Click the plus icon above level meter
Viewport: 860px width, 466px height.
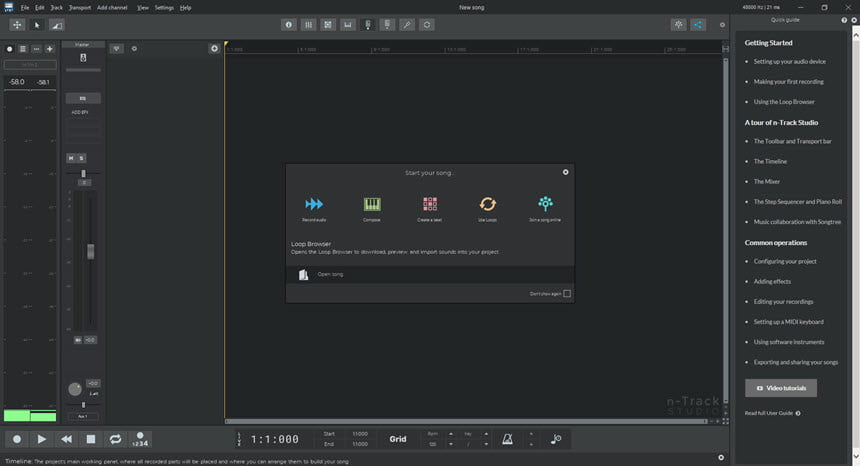click(49, 49)
